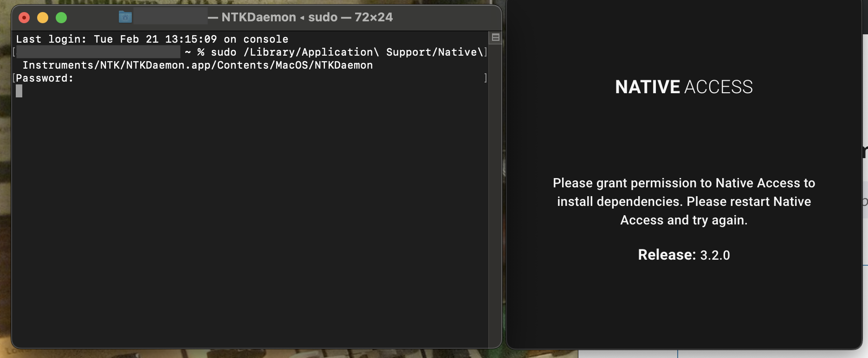Focus the Password prompt line
The width and height of the screenshot is (868, 358).
coord(45,78)
